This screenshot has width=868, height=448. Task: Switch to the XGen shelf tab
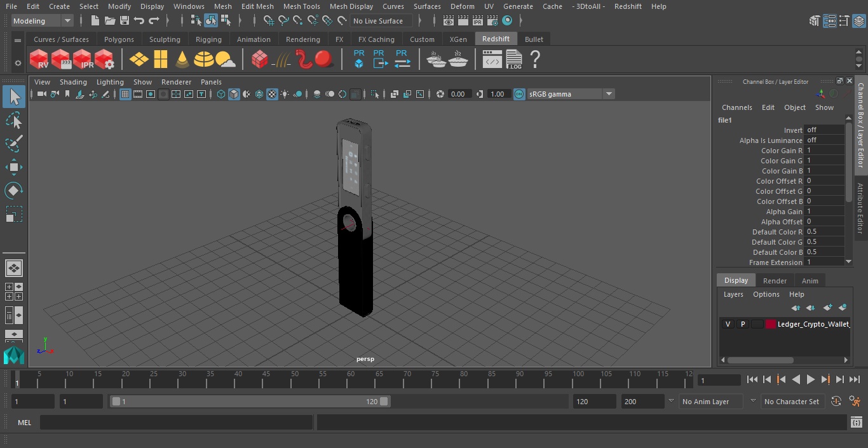pyautogui.click(x=458, y=39)
